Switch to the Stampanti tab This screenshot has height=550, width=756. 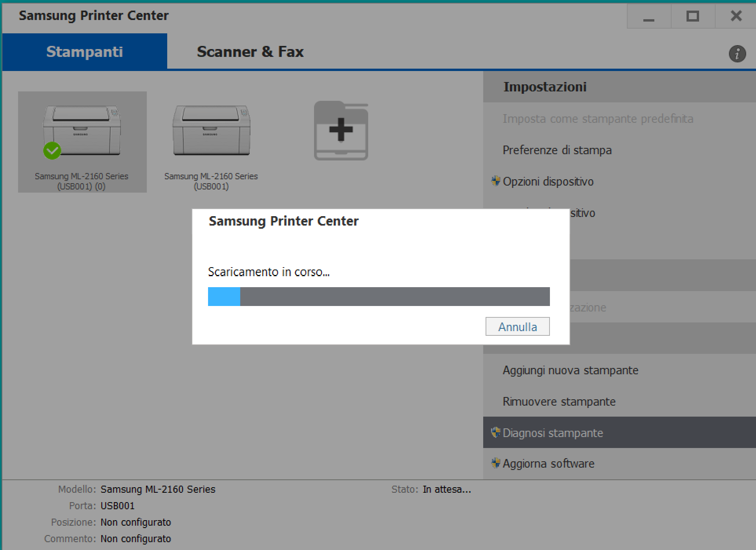(84, 52)
